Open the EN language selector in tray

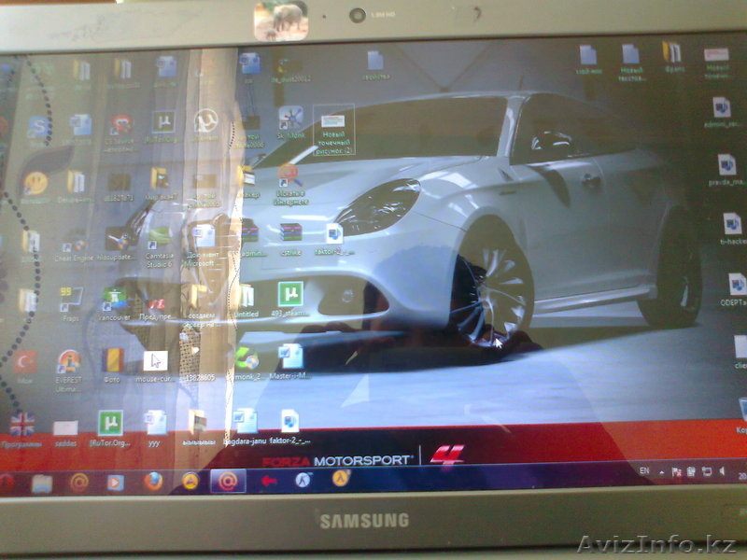[644, 472]
